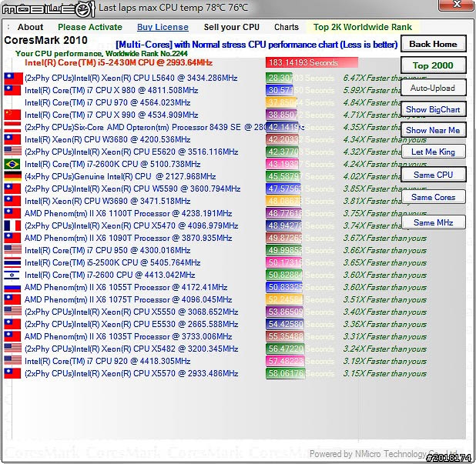Show the Top 2000 list
This screenshot has height=464, width=476.
(433, 65)
